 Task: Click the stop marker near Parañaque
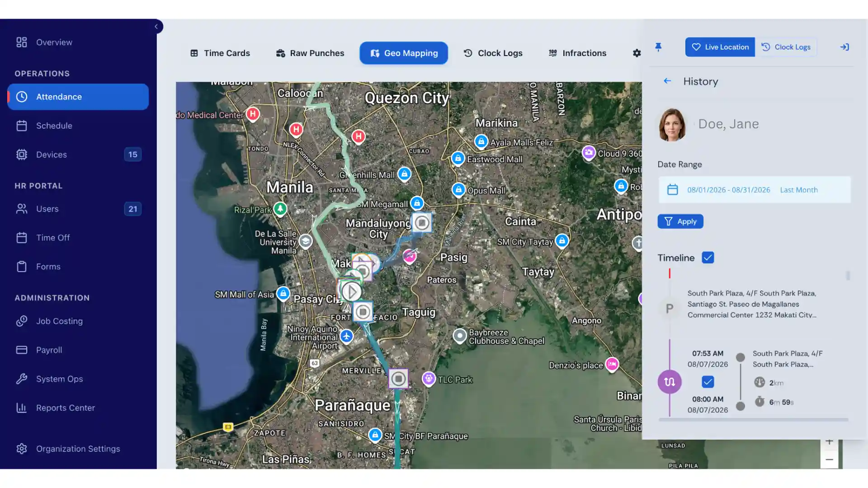[x=398, y=379]
